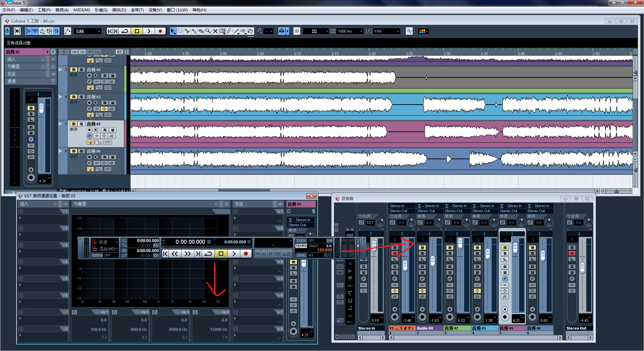Select the Color paint bucket tool
644x351 pixels.
(251, 31)
